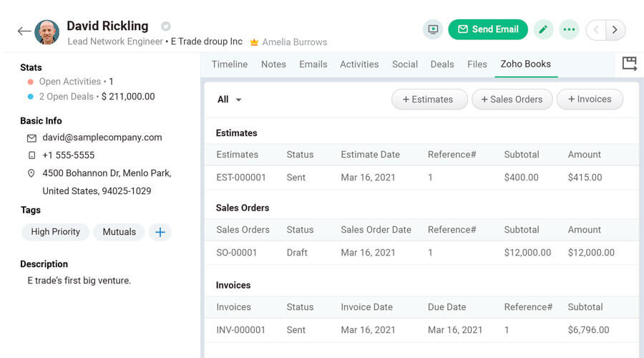
Task: Click the Send Email button
Action: pyautogui.click(x=488, y=29)
